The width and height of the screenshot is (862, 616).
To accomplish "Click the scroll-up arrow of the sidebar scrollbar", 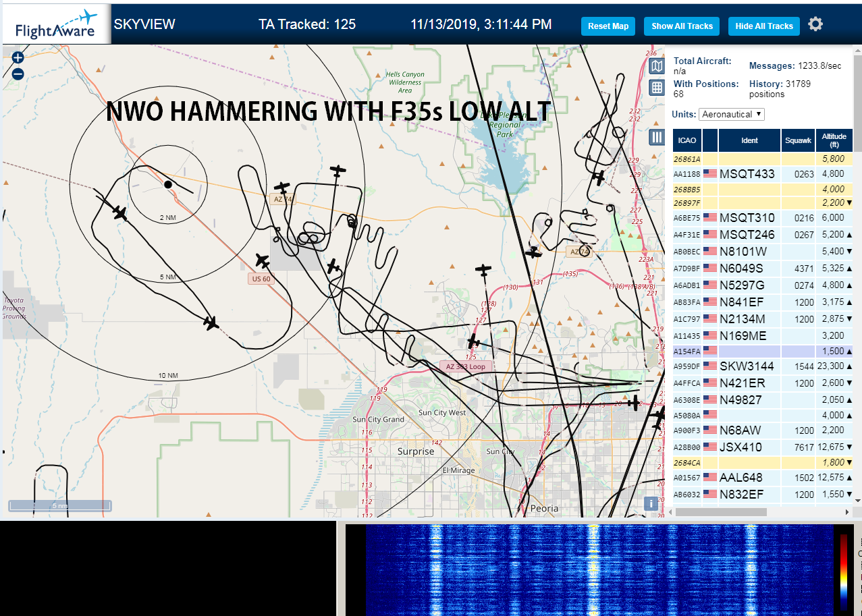I will pos(858,50).
